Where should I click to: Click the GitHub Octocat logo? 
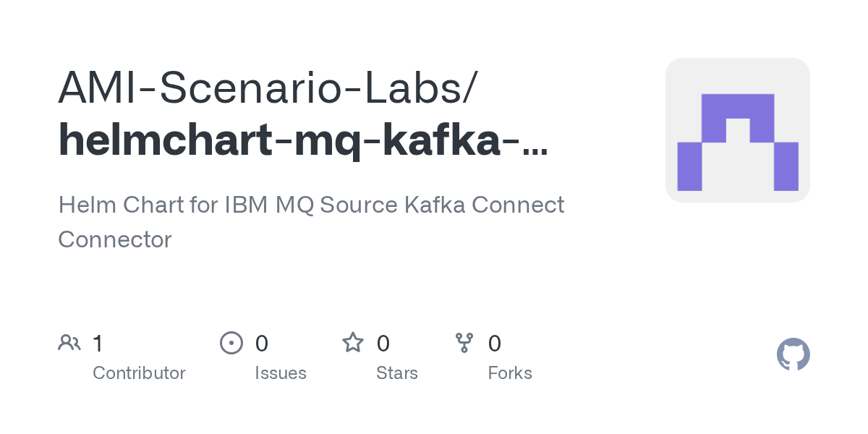pyautogui.click(x=793, y=354)
